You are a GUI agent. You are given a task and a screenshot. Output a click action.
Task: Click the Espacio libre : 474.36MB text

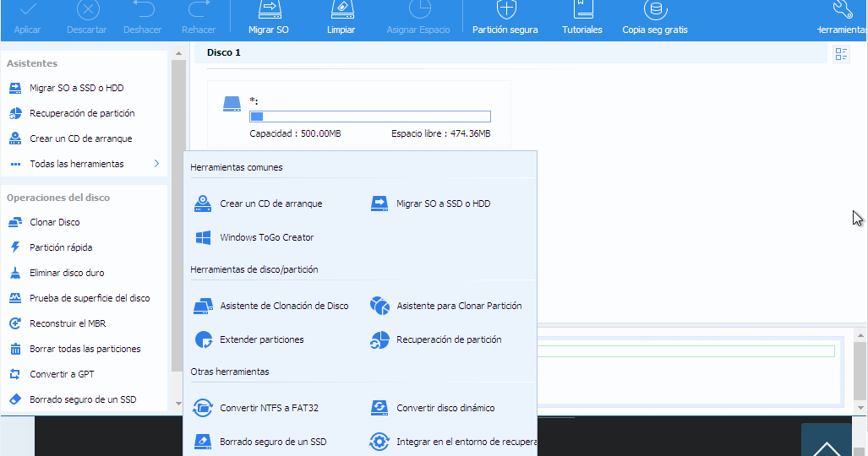(440, 133)
